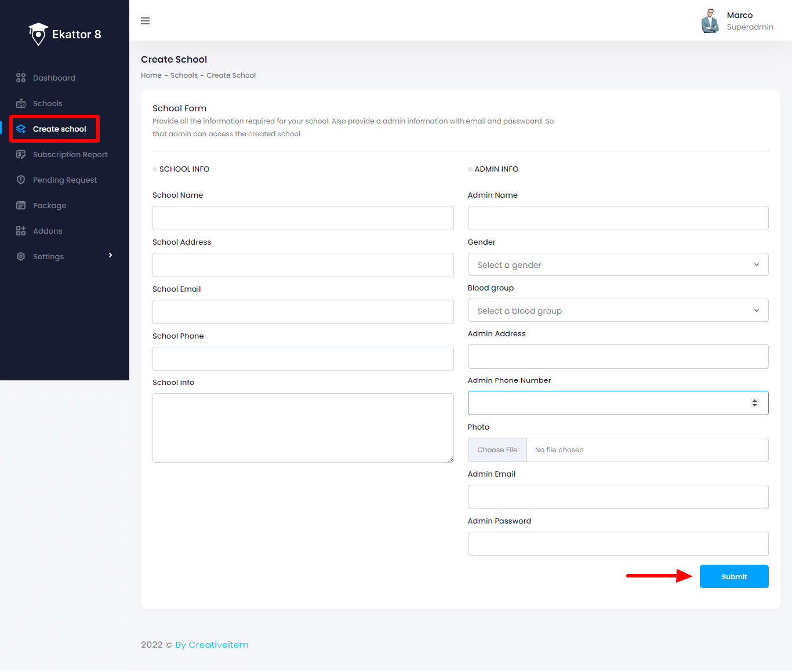
Task: Click the hamburger menu icon
Action: [146, 21]
